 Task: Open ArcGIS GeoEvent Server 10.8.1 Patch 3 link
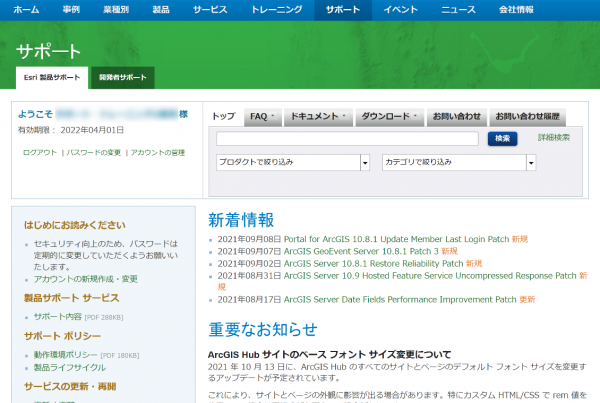[361, 251]
